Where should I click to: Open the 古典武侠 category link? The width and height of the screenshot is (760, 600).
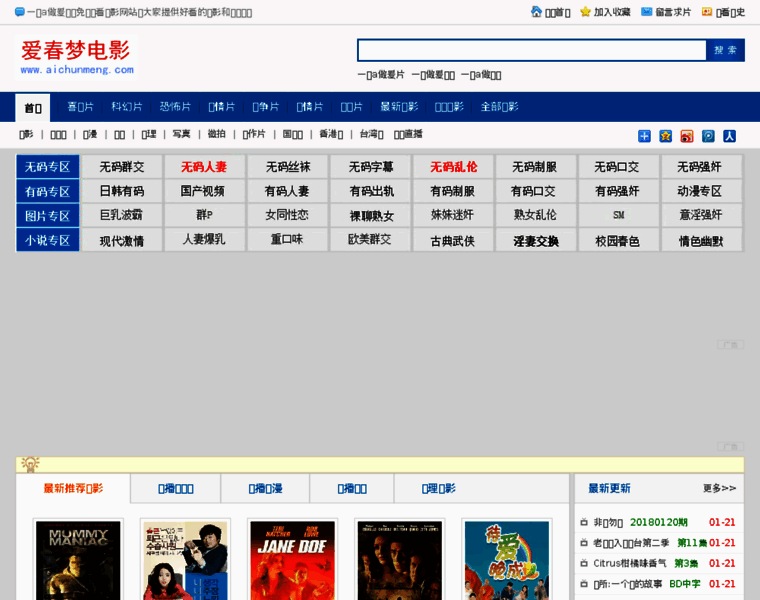(x=452, y=240)
